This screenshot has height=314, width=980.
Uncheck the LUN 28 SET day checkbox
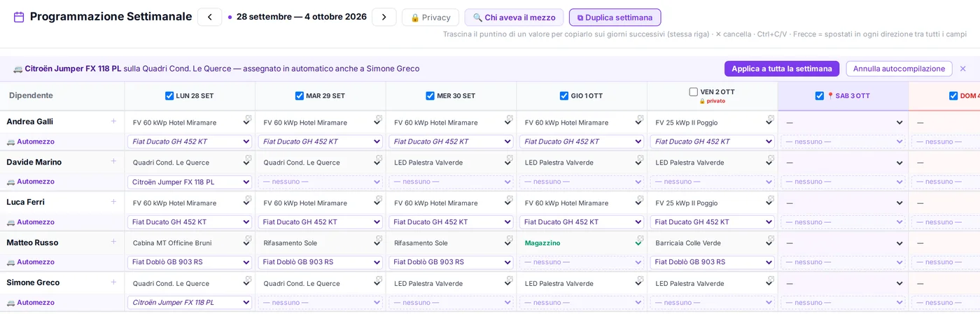[169, 96]
